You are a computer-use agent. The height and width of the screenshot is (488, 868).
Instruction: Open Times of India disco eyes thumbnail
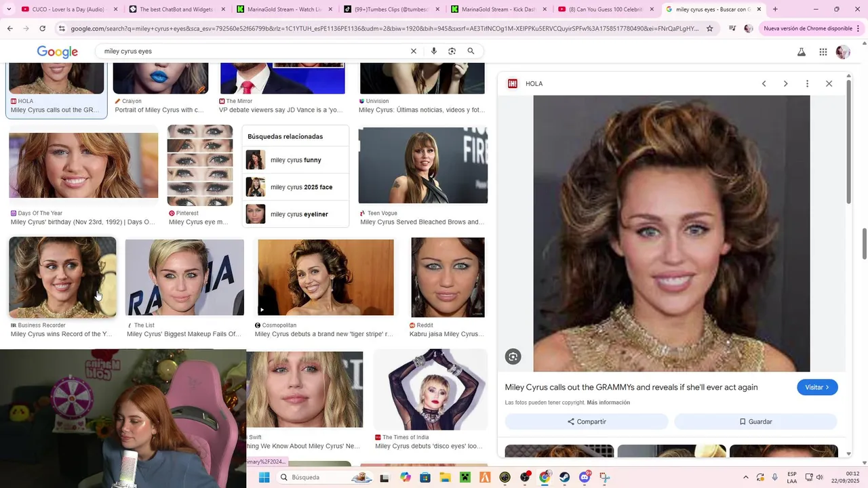(431, 390)
